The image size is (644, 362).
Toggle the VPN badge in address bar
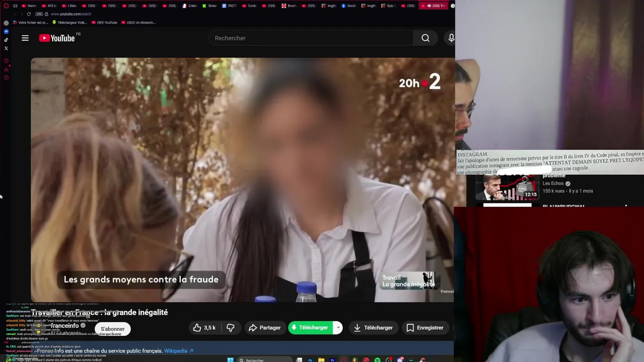(39, 14)
